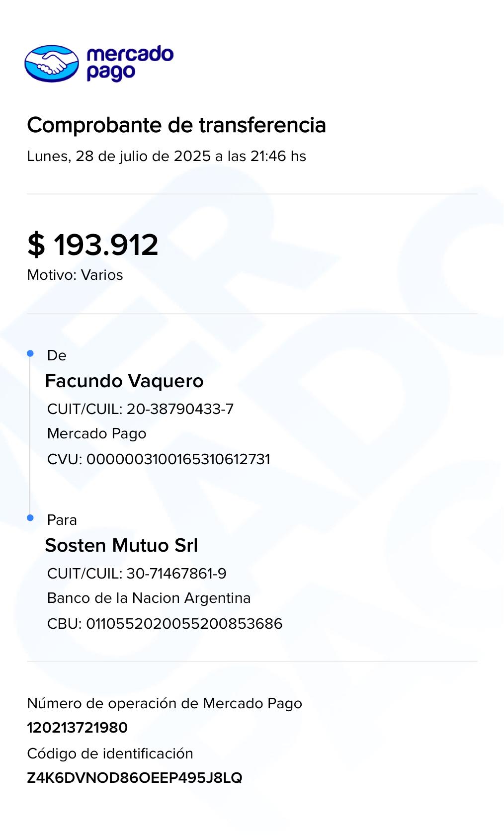Select the recipient name Sosten Mutuo Srl
The image size is (504, 835).
(x=121, y=546)
